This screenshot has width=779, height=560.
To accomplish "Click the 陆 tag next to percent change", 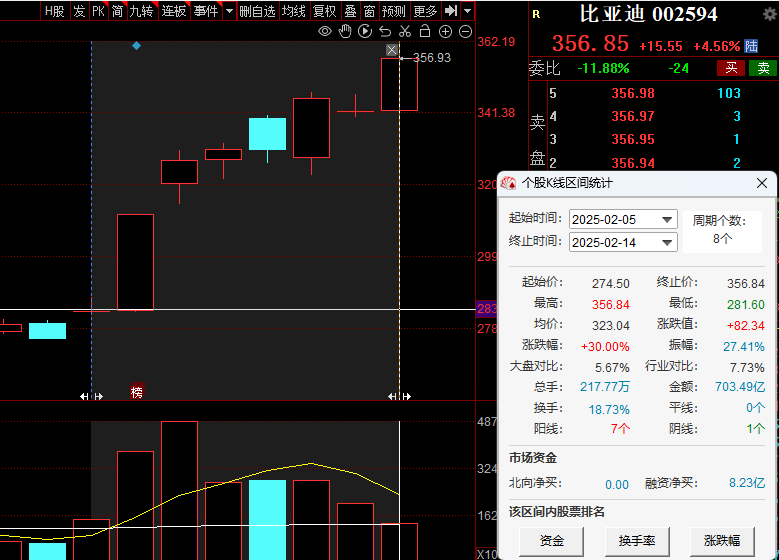I will click(x=752, y=46).
